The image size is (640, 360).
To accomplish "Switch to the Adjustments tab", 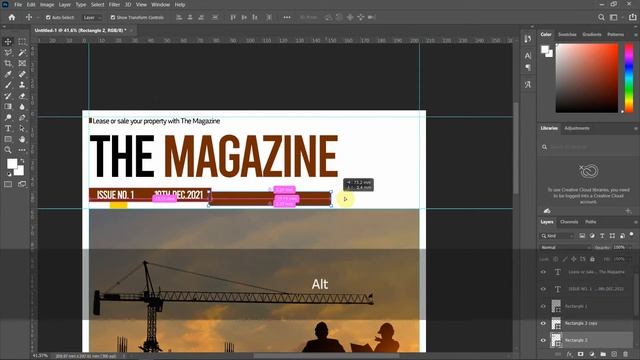I will point(577,128).
